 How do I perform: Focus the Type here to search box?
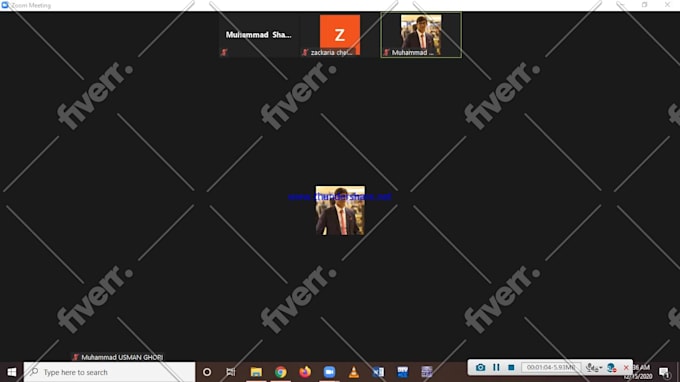109,372
